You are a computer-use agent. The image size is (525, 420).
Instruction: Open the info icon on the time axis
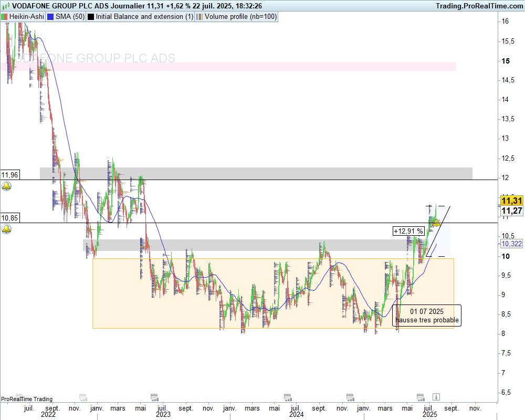tap(436, 396)
